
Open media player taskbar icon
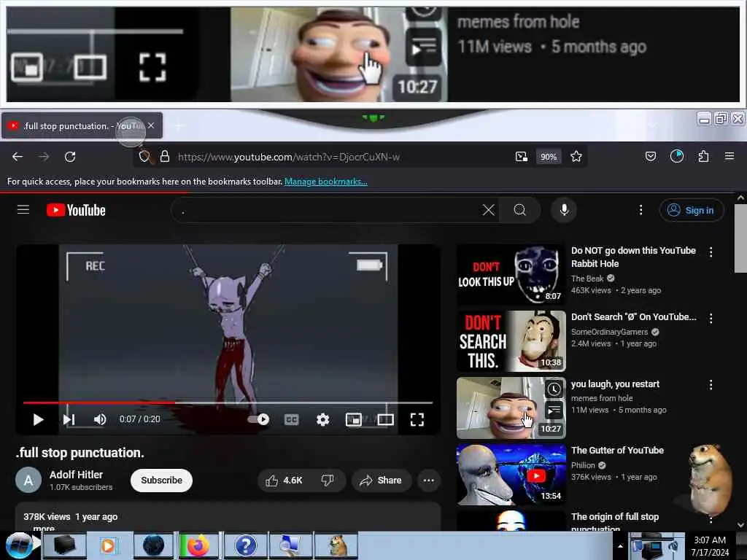108,545
